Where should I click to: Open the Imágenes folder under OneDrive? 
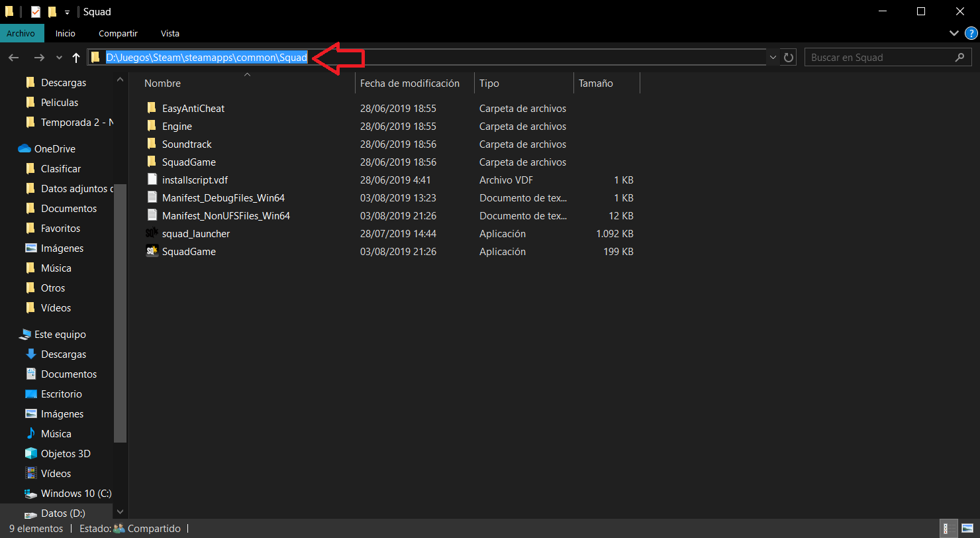(62, 248)
